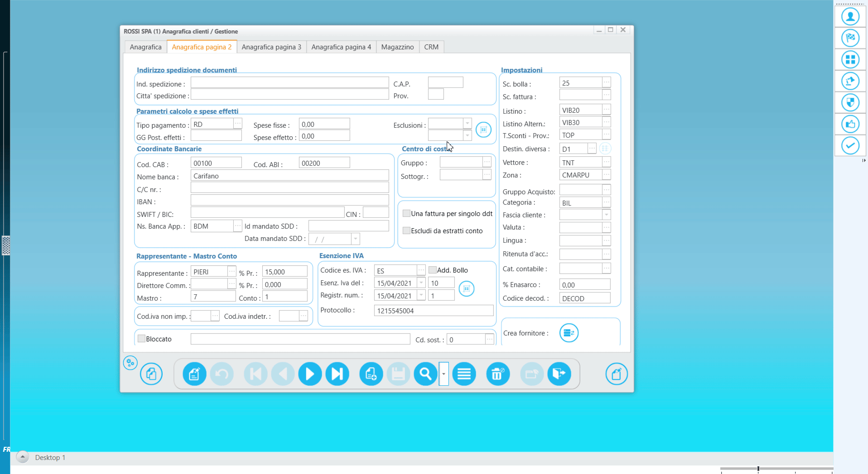Click the Crea fornitore icon button
The height and width of the screenshot is (474, 868).
tap(569, 333)
